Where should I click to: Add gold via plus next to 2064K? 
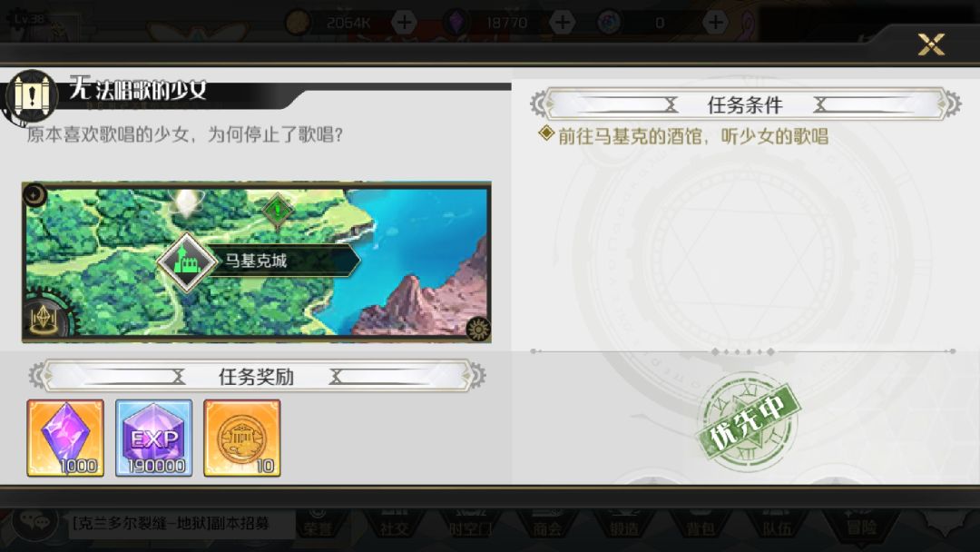(x=404, y=23)
